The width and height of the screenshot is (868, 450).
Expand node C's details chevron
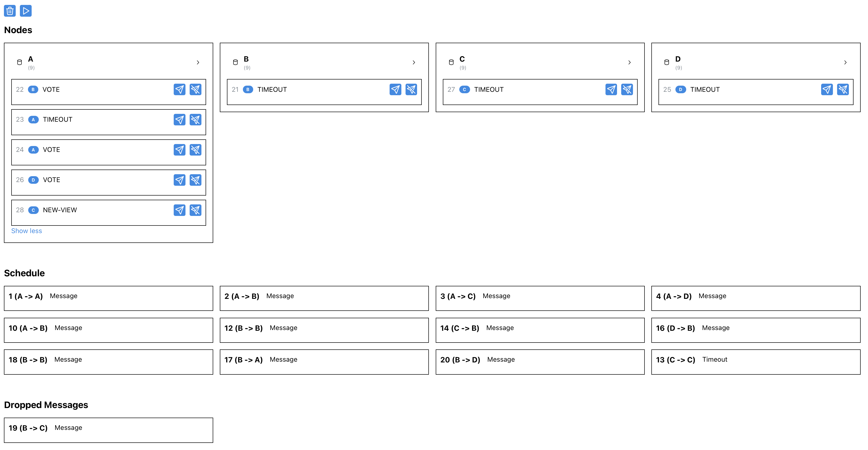coord(630,62)
